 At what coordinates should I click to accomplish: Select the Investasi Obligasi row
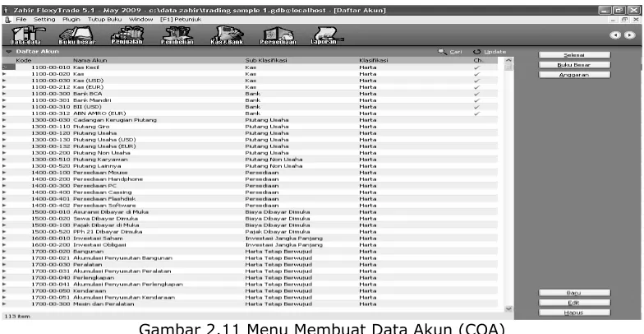[x=250, y=245]
